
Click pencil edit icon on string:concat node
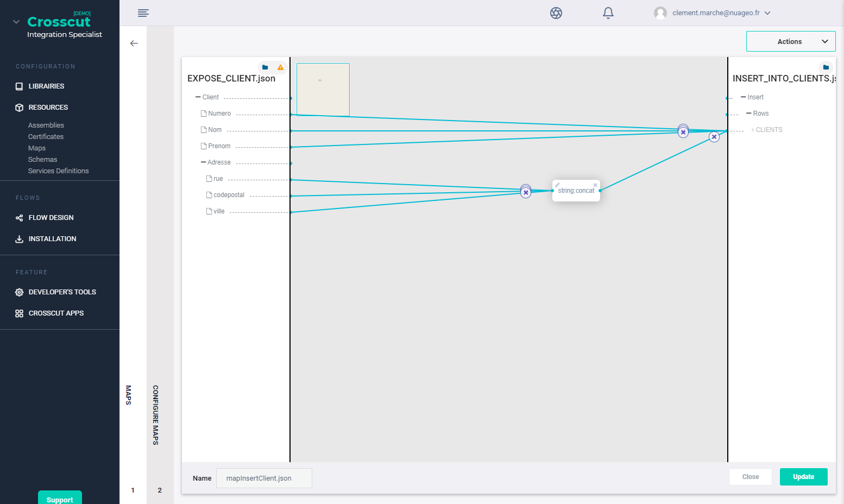pyautogui.click(x=557, y=185)
